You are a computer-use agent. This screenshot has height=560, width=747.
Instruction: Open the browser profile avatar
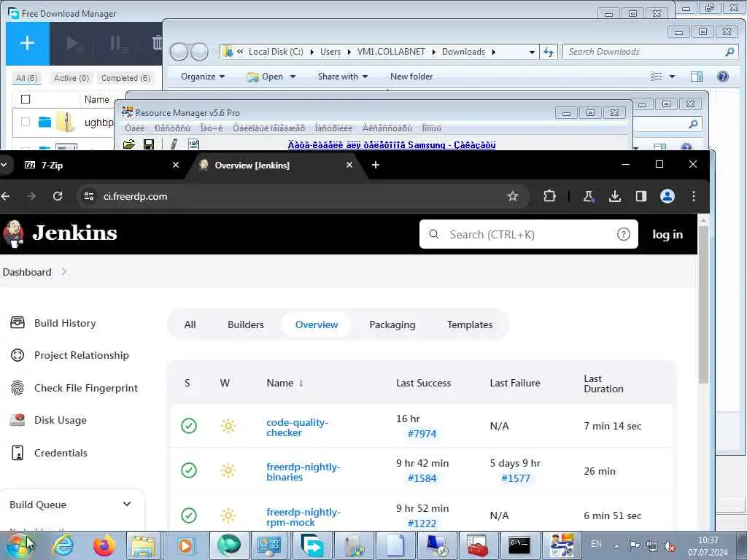point(667,196)
